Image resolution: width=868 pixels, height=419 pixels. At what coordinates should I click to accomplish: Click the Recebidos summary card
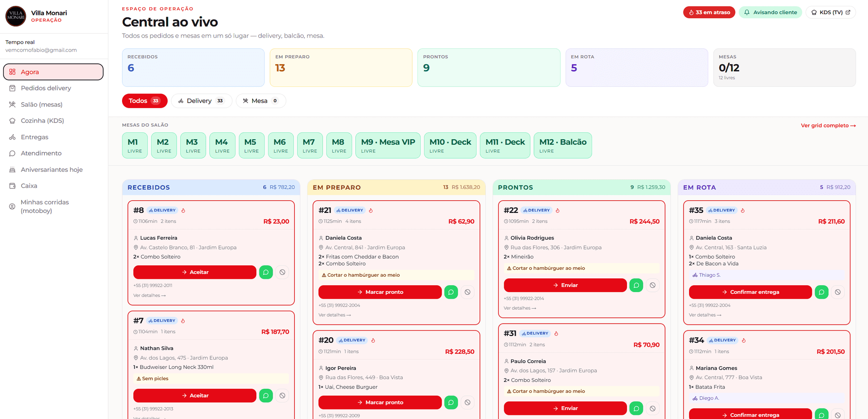193,67
